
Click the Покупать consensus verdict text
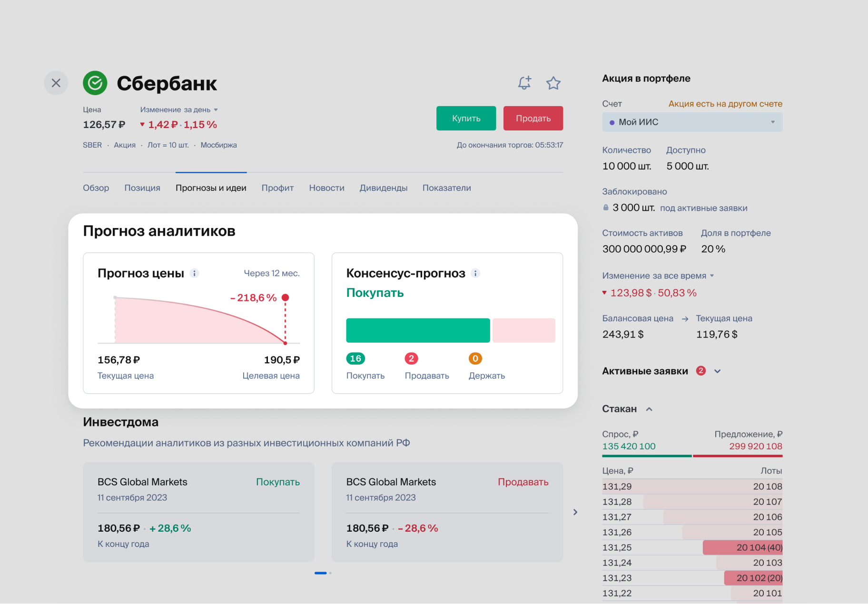[375, 293]
